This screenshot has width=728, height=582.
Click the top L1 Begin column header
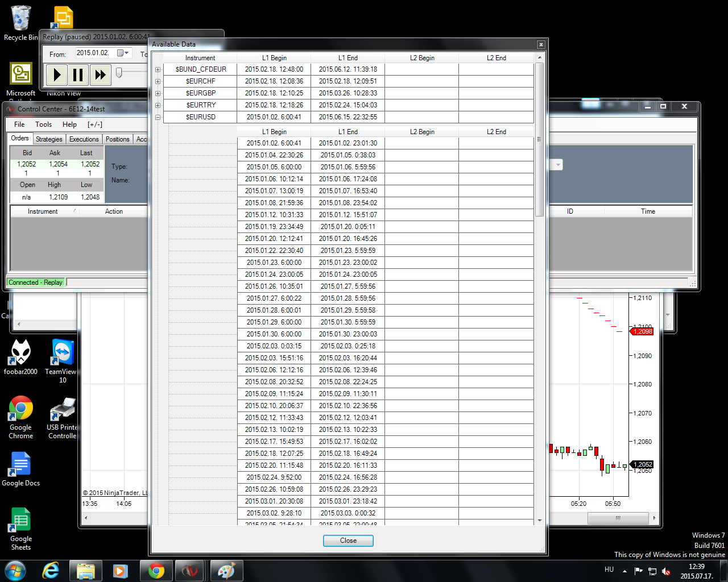274,58
